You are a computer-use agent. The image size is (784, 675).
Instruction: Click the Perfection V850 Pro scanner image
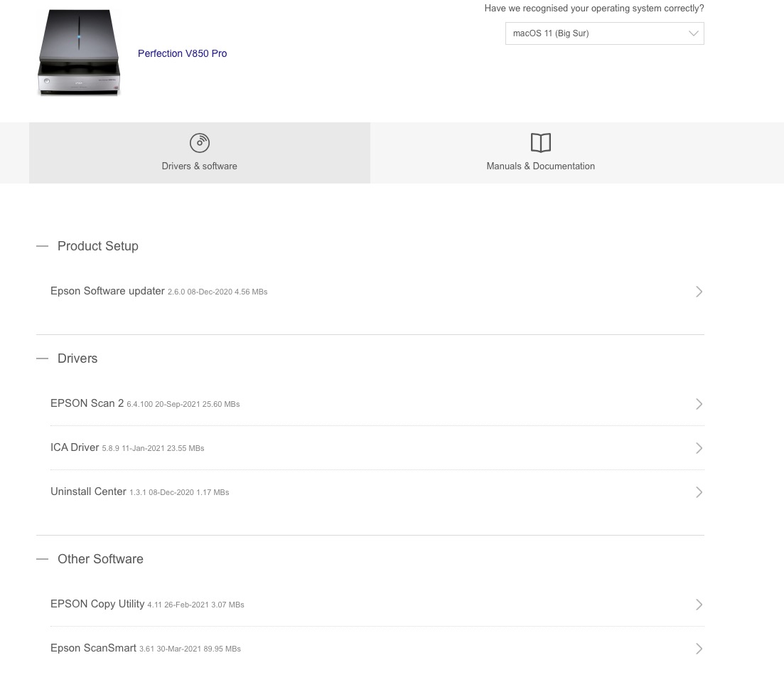[79, 53]
